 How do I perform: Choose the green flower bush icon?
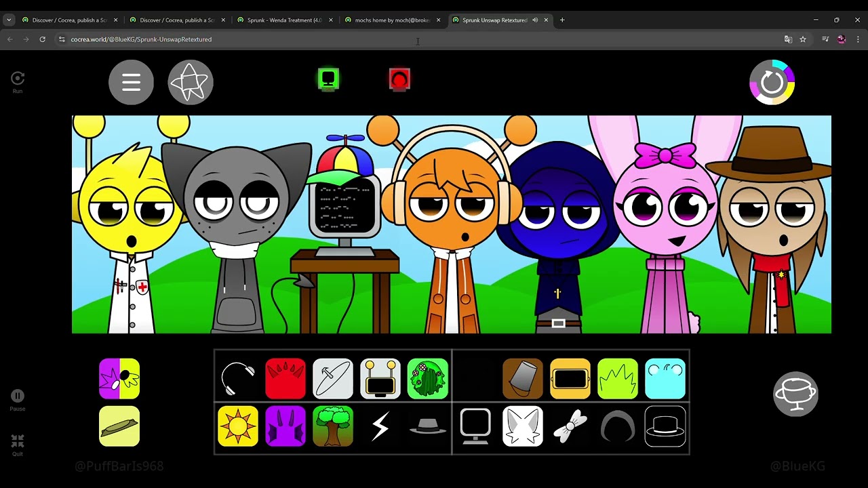coord(428,378)
